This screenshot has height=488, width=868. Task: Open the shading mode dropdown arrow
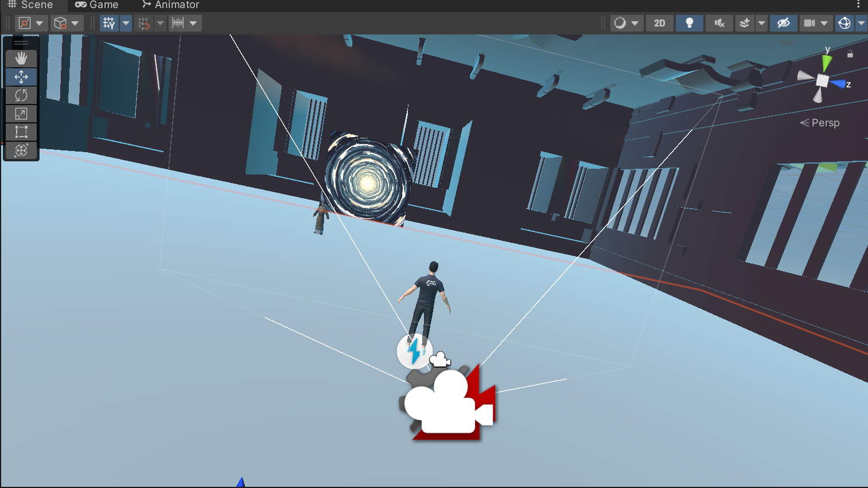pyautogui.click(x=635, y=23)
